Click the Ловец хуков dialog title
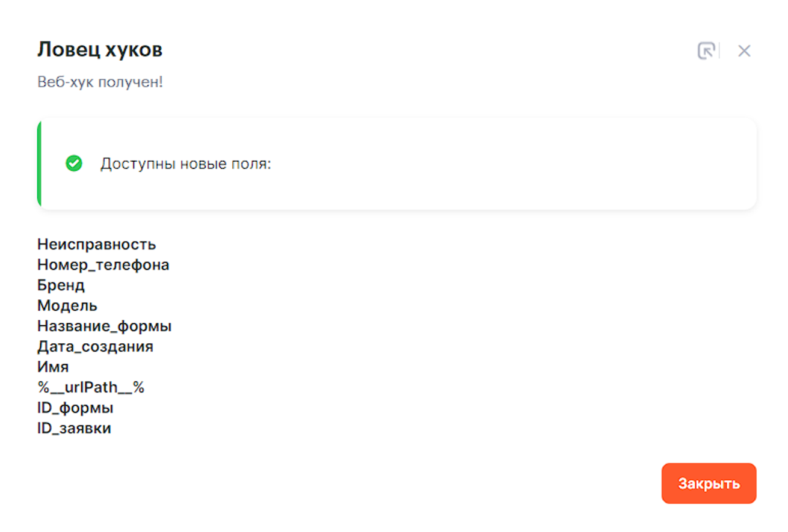 100,50
